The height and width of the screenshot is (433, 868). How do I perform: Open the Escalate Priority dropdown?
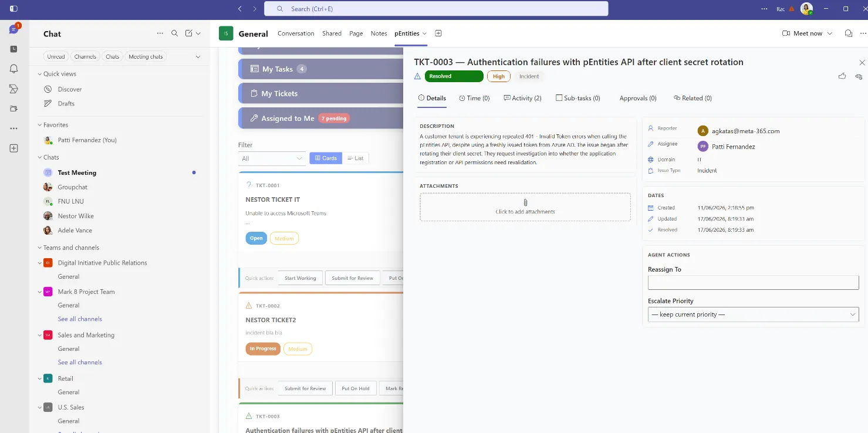pos(753,314)
